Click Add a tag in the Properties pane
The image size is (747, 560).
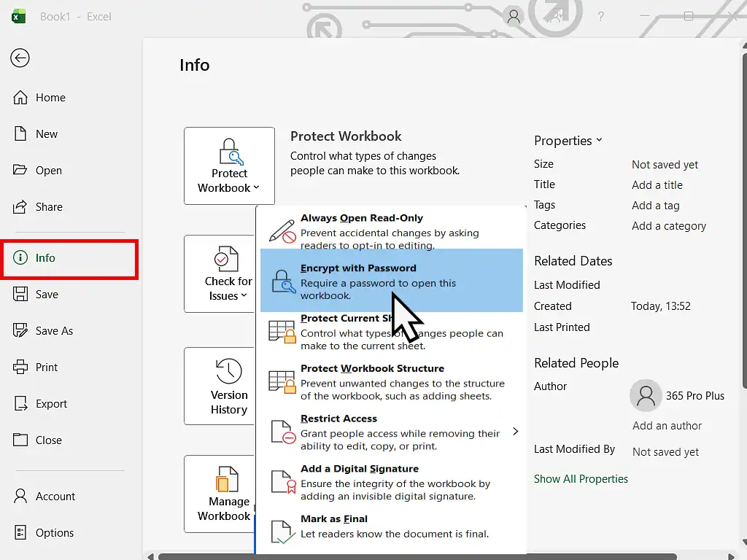(x=655, y=205)
